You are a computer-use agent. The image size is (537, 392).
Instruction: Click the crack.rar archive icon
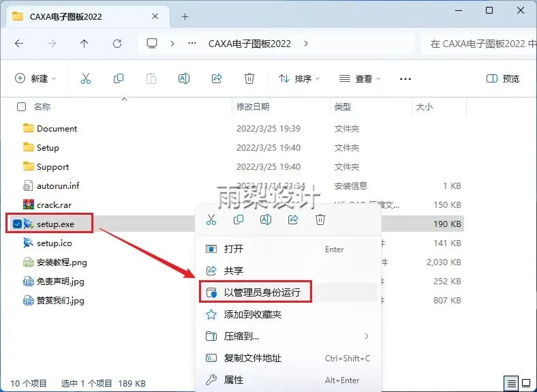click(29, 205)
